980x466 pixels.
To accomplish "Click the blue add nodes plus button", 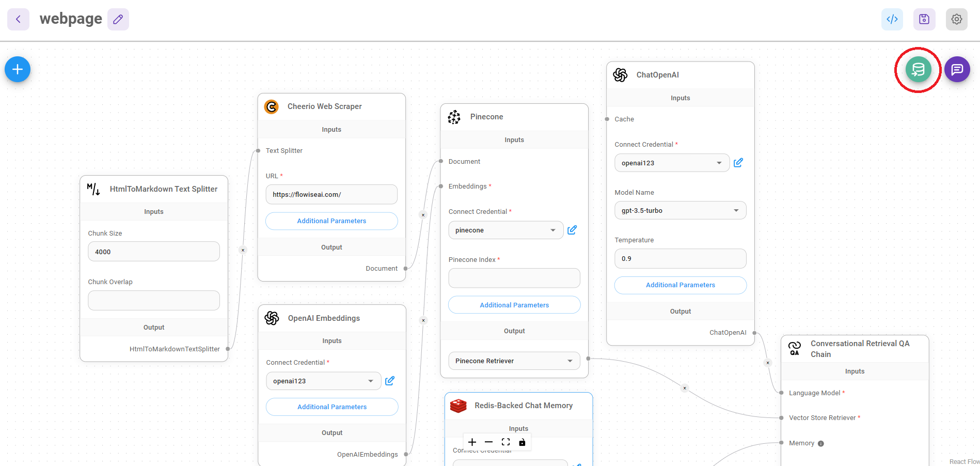I will 18,69.
